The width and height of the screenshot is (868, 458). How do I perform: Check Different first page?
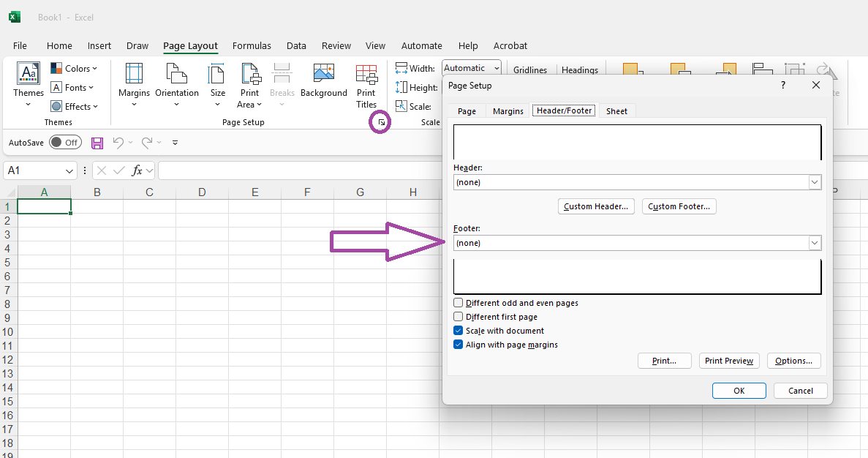[x=458, y=316]
